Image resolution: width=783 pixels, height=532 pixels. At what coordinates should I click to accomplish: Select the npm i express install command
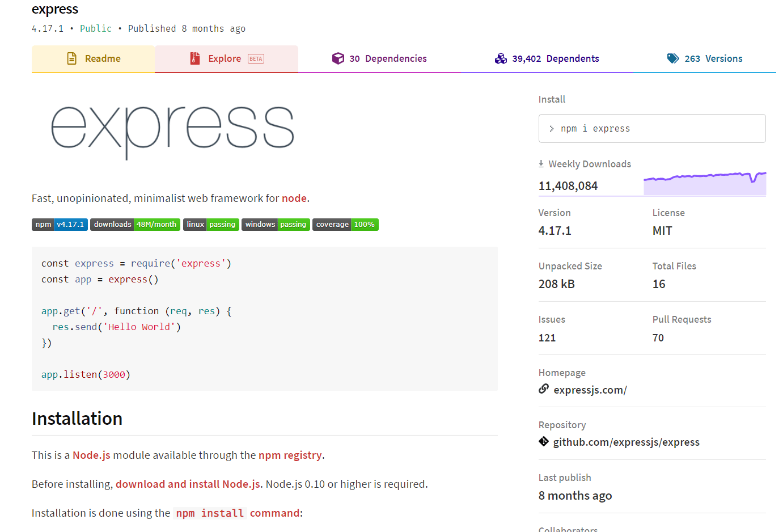click(596, 128)
